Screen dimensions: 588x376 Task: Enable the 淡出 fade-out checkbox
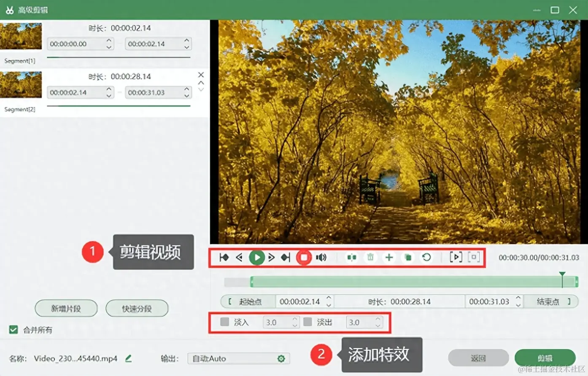307,322
